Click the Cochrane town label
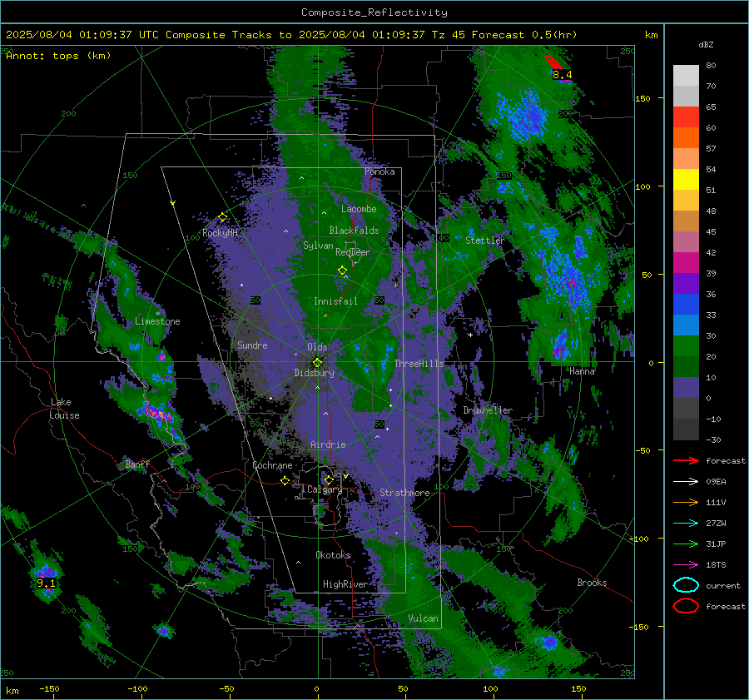 pyautogui.click(x=272, y=465)
